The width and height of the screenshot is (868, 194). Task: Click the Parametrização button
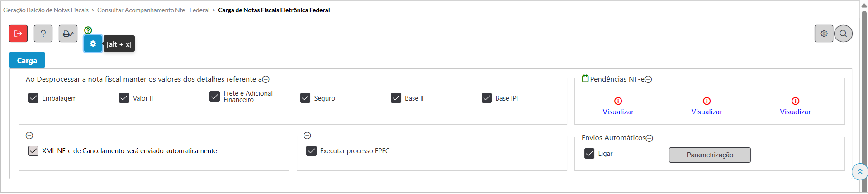(x=710, y=155)
